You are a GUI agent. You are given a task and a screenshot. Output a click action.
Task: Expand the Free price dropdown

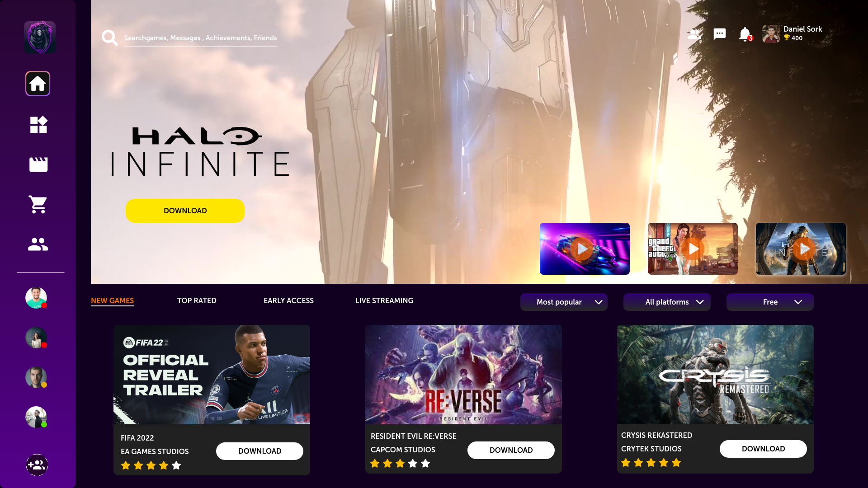tap(770, 302)
